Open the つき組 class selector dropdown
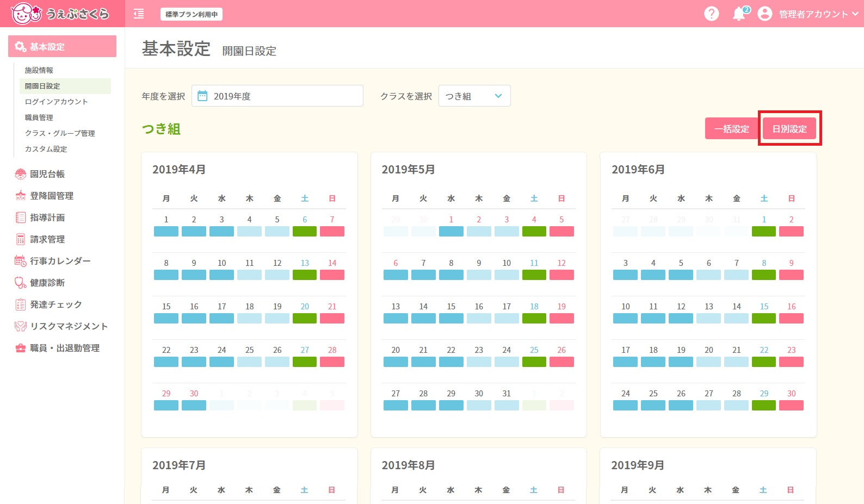The image size is (864, 504). pos(474,96)
